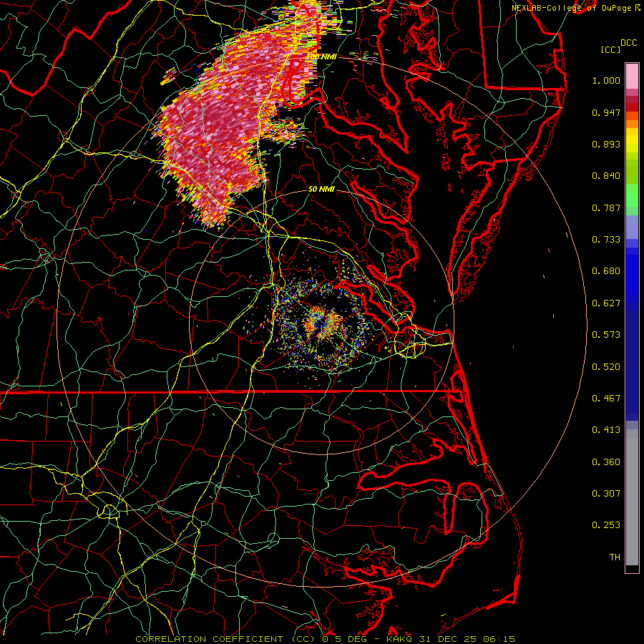Select the 1.000 legend value
The width and height of the screenshot is (644, 644).
[606, 80]
